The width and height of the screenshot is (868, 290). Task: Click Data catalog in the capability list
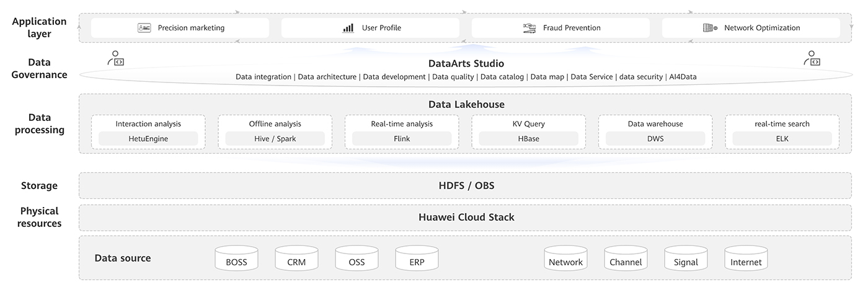pyautogui.click(x=502, y=77)
